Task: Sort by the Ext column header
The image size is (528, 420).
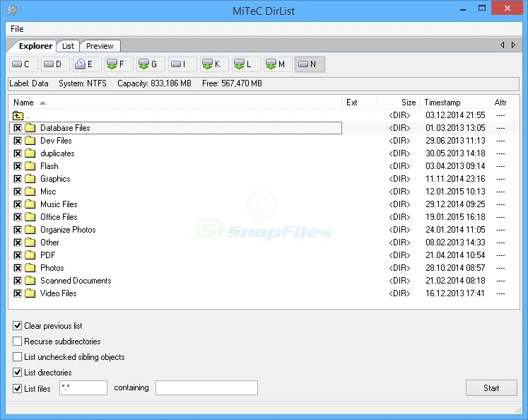Action: pos(360,103)
